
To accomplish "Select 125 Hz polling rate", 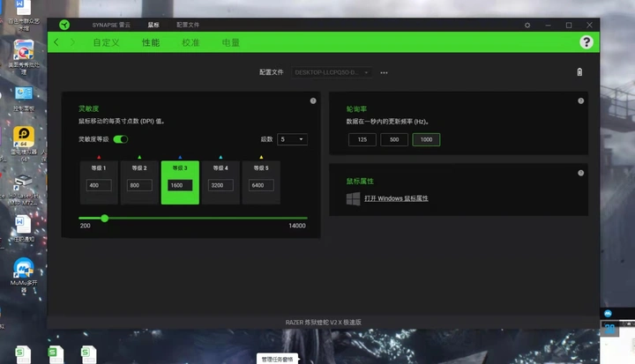I will pyautogui.click(x=362, y=139).
